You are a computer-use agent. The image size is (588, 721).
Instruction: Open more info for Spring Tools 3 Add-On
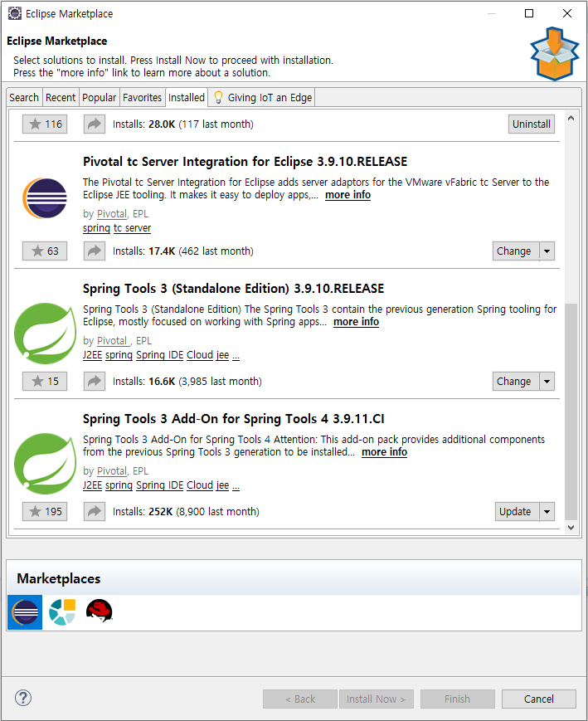384,452
